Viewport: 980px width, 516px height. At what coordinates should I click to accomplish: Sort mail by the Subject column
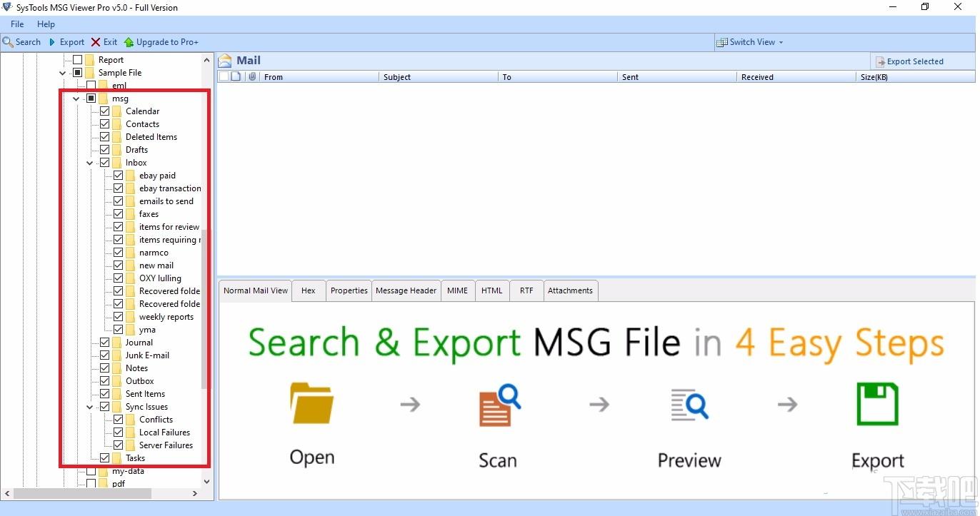[438, 76]
